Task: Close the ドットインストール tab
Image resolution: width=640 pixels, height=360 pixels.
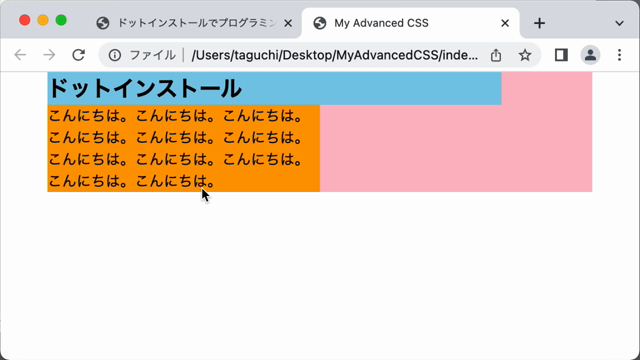Action: point(288,23)
